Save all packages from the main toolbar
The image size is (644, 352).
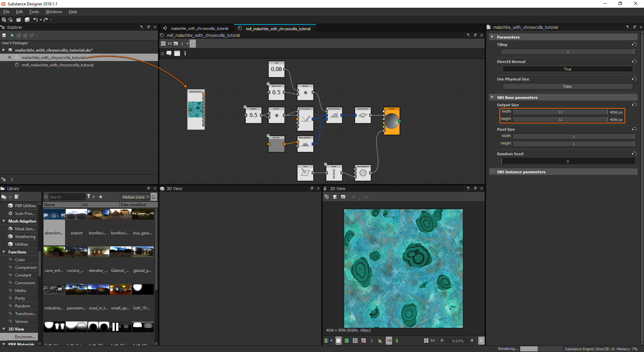coord(27,20)
